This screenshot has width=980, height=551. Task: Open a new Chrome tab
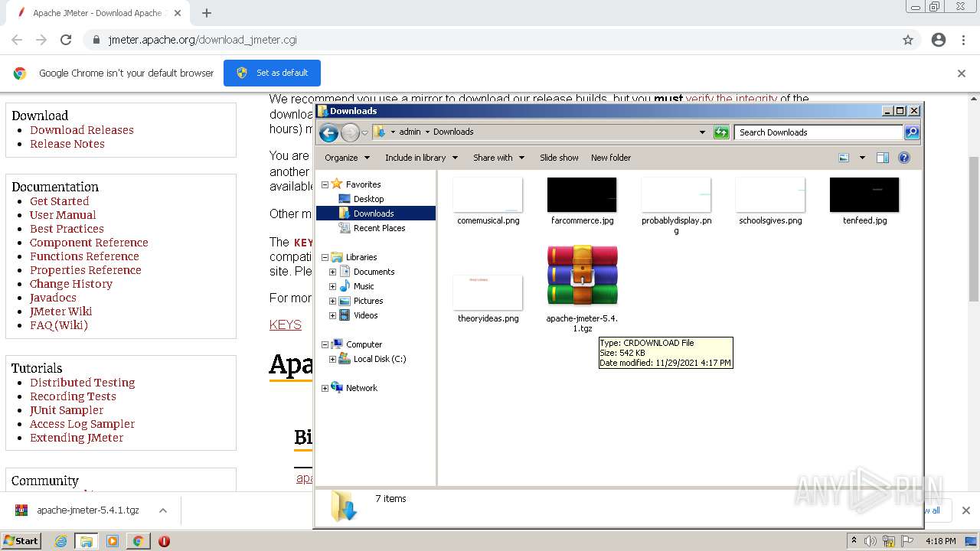(x=207, y=13)
